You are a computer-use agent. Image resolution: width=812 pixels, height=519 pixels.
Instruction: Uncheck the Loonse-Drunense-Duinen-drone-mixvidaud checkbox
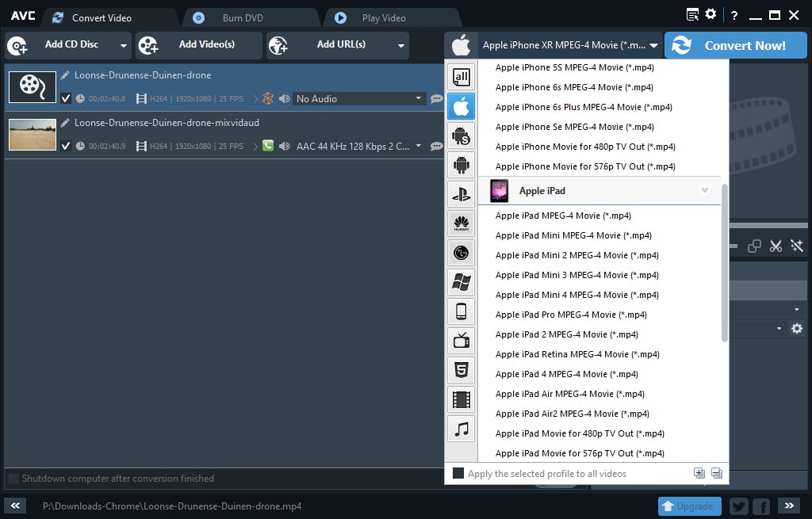(x=66, y=146)
